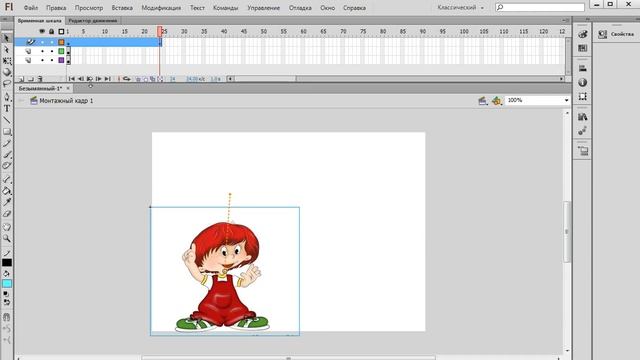The image size is (640, 360).
Task: Create a new layer in timeline
Action: (21, 79)
